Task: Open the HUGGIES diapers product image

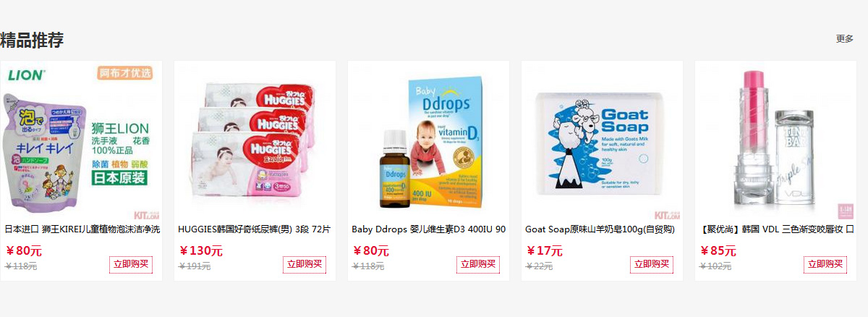Action: click(x=255, y=141)
